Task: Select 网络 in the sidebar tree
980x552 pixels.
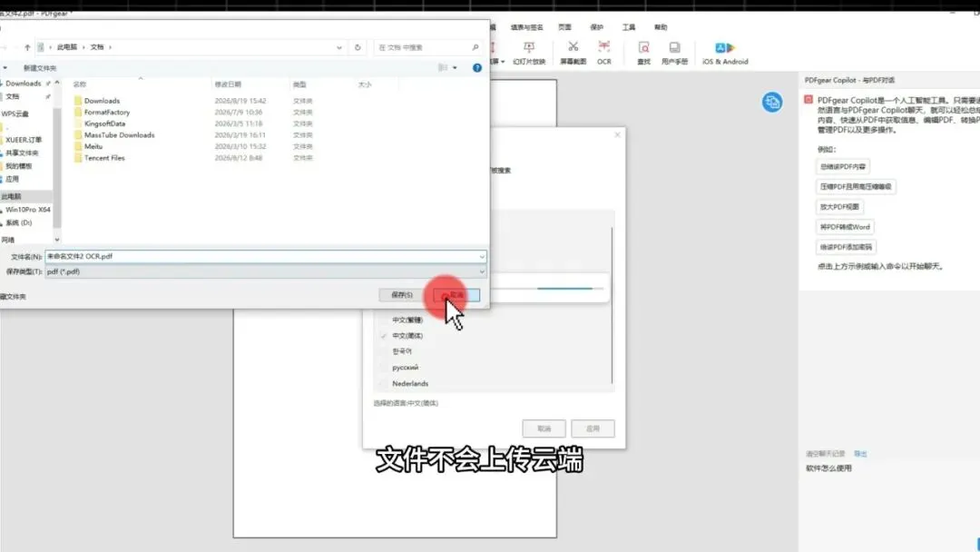Action: [8, 240]
